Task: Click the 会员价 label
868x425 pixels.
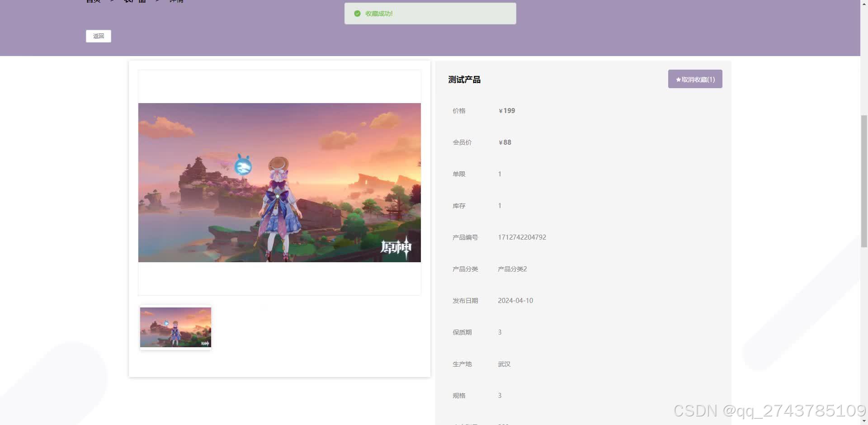Action: tap(462, 142)
